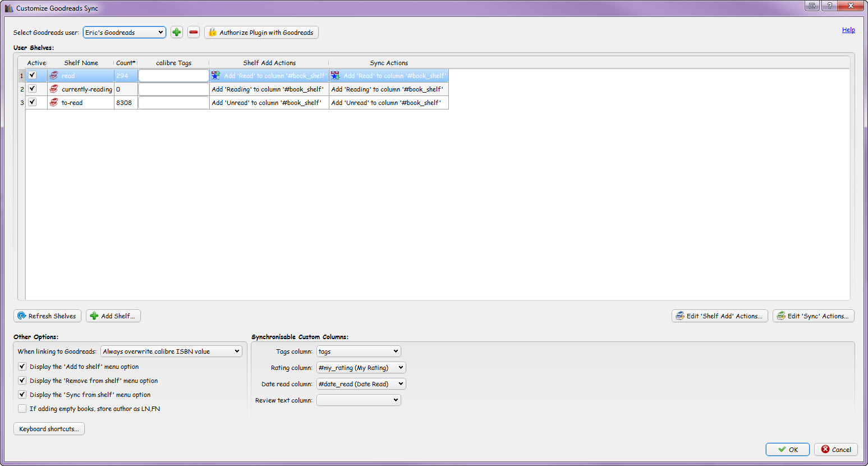Select the 'read' shelf name cell
Viewport: 868px width, 466px height.
pyautogui.click(x=81, y=76)
